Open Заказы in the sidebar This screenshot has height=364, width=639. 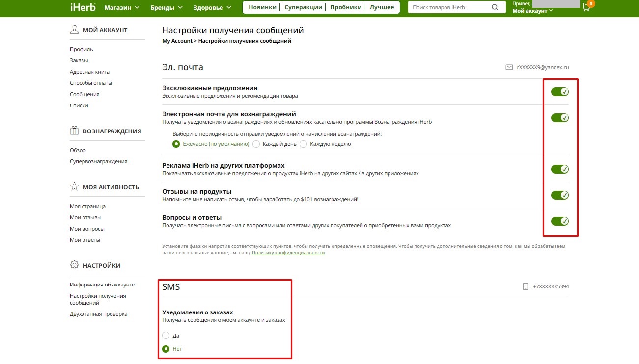tap(79, 60)
